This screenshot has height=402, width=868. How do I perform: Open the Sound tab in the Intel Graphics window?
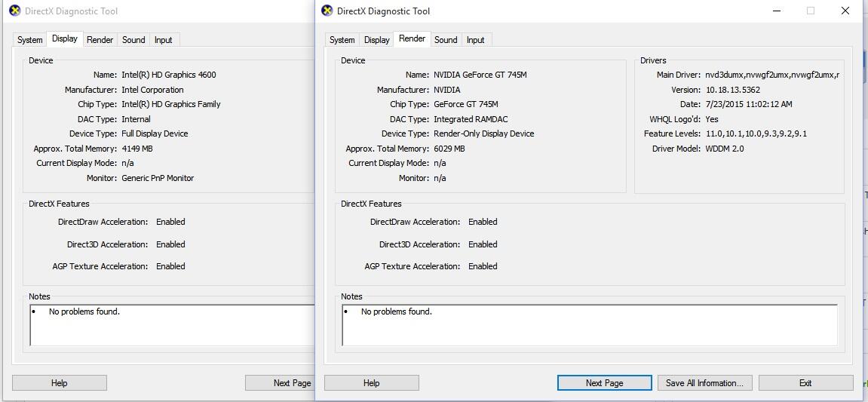click(x=133, y=40)
